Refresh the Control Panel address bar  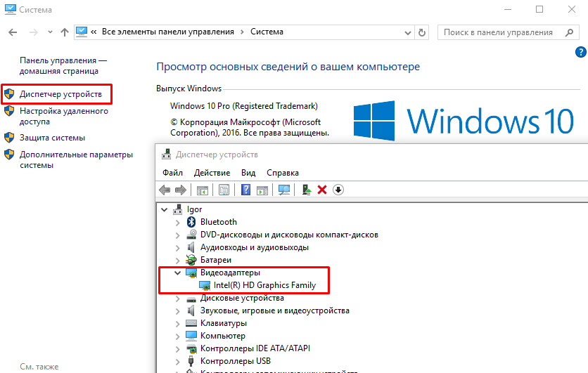coord(421,32)
